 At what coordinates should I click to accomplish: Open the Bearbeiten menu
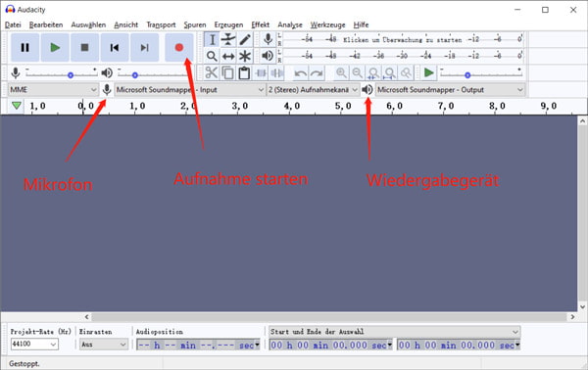[46, 24]
